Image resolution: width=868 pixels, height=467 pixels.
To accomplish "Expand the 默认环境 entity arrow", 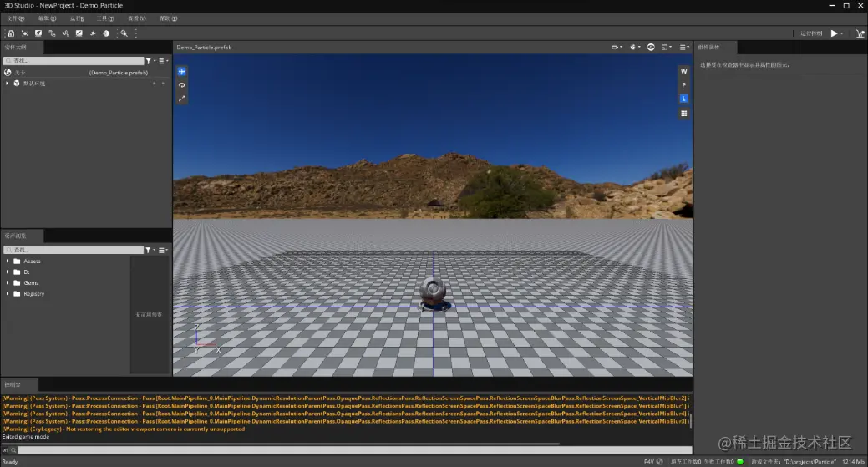I will point(8,83).
